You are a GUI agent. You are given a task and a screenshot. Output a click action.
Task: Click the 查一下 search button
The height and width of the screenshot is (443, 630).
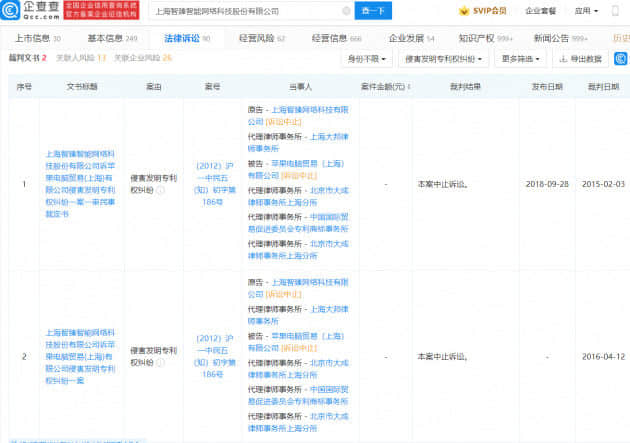pos(373,11)
